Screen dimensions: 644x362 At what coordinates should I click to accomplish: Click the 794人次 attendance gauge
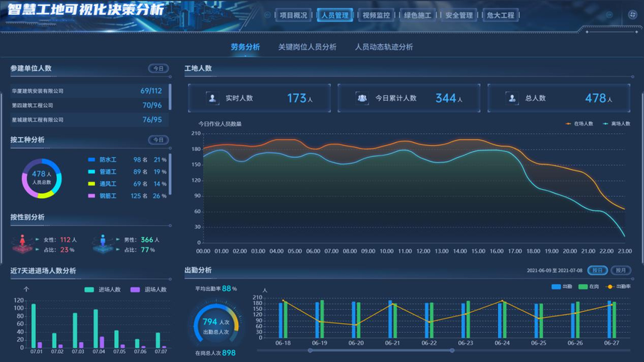(x=216, y=325)
